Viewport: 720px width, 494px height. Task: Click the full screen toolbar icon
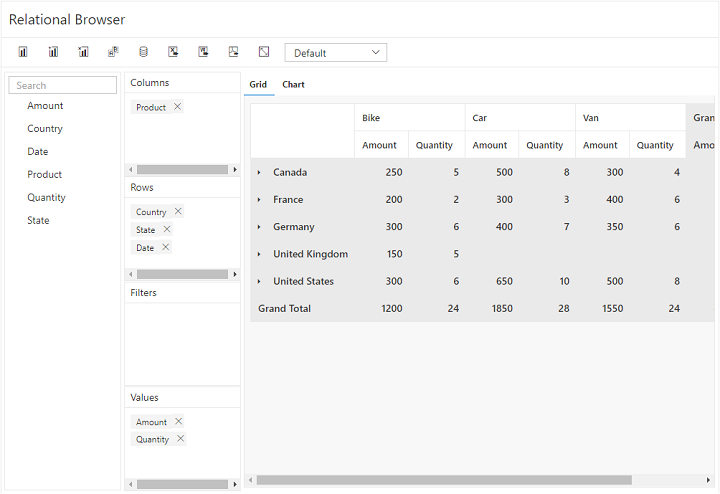(x=264, y=52)
